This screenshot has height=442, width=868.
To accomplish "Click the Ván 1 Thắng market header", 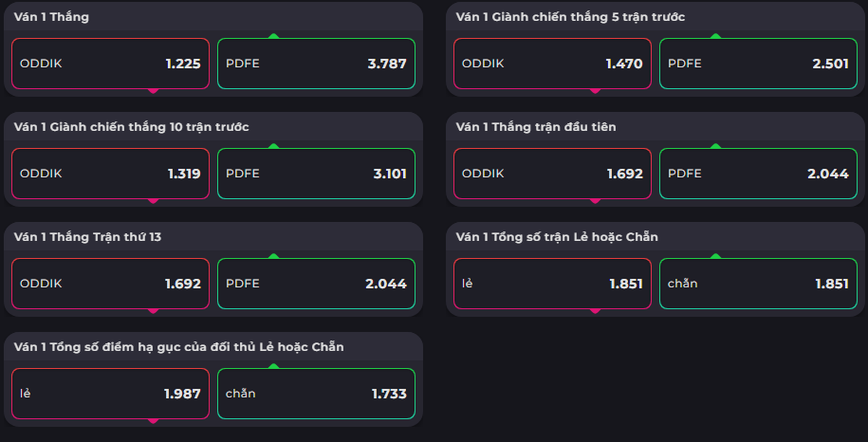I will pos(213,17).
